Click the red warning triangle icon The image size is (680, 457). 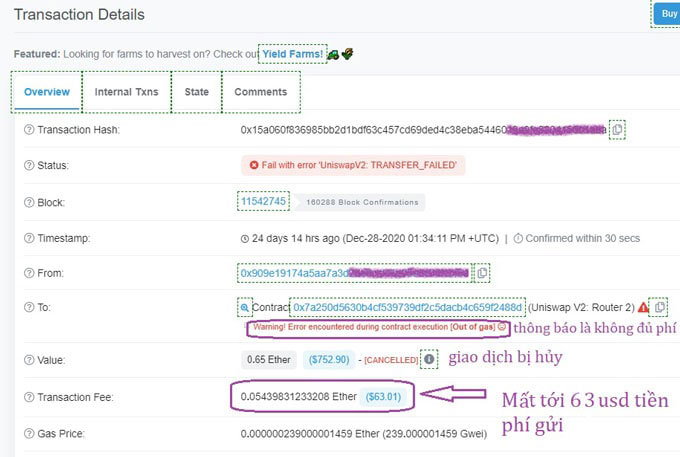coord(643,308)
